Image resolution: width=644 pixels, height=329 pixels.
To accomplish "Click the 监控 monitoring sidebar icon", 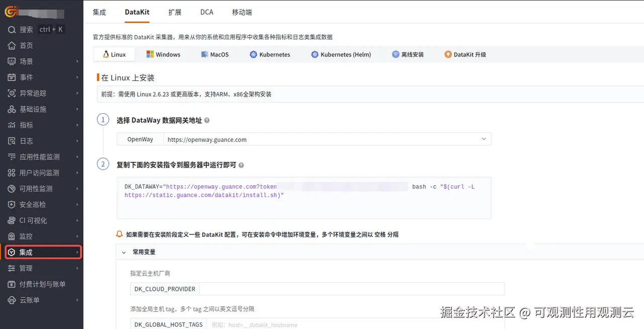I will coord(12,236).
